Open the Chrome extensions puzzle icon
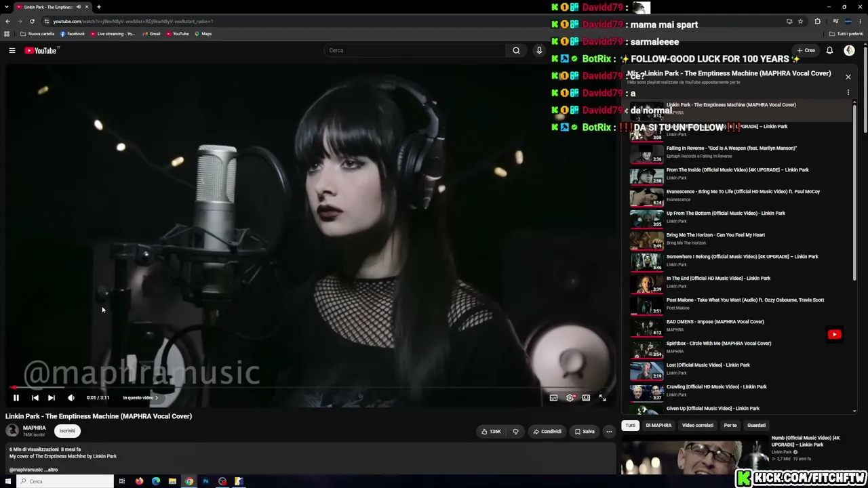The image size is (868, 488). click(817, 21)
